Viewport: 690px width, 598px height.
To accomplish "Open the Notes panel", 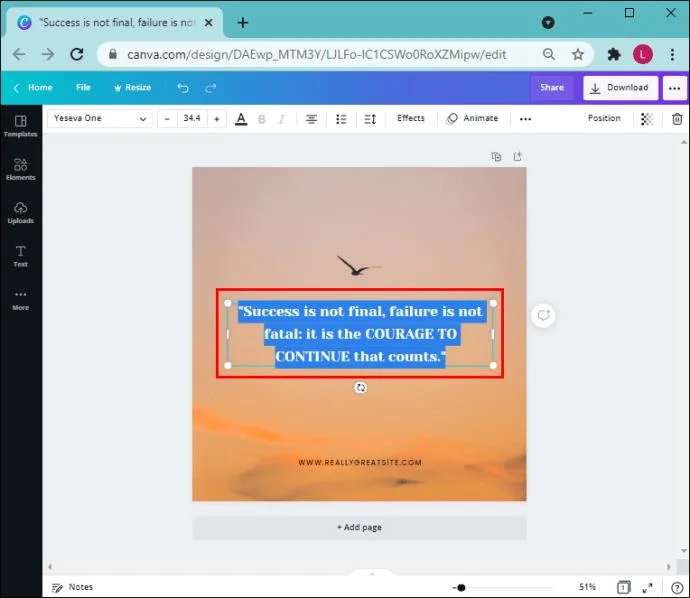I will click(72, 587).
